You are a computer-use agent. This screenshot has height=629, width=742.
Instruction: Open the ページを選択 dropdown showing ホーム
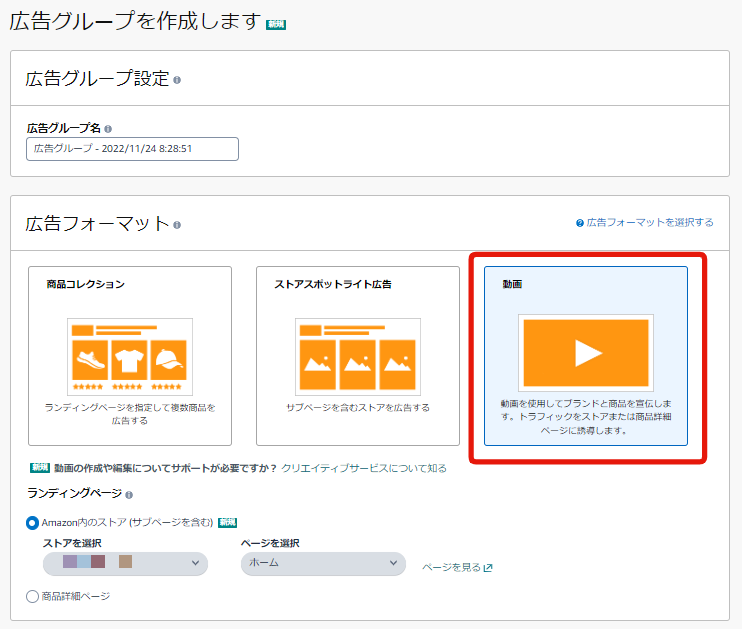click(323, 564)
